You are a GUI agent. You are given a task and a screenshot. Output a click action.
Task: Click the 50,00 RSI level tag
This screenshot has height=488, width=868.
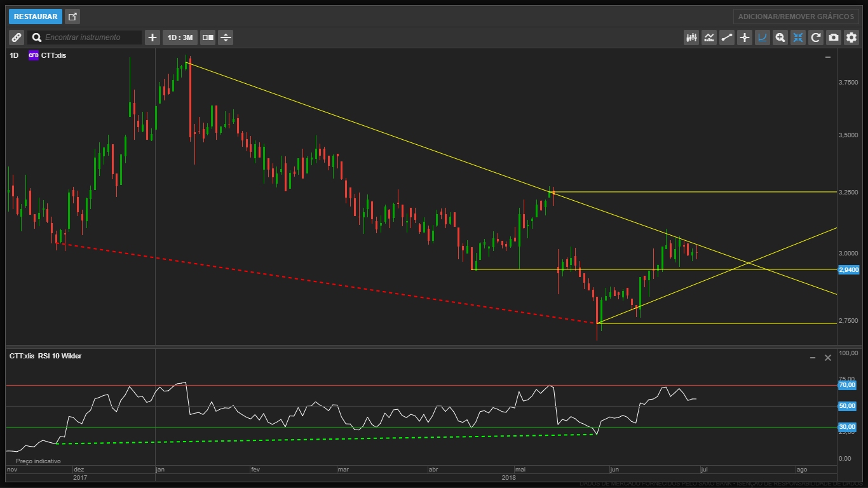847,406
